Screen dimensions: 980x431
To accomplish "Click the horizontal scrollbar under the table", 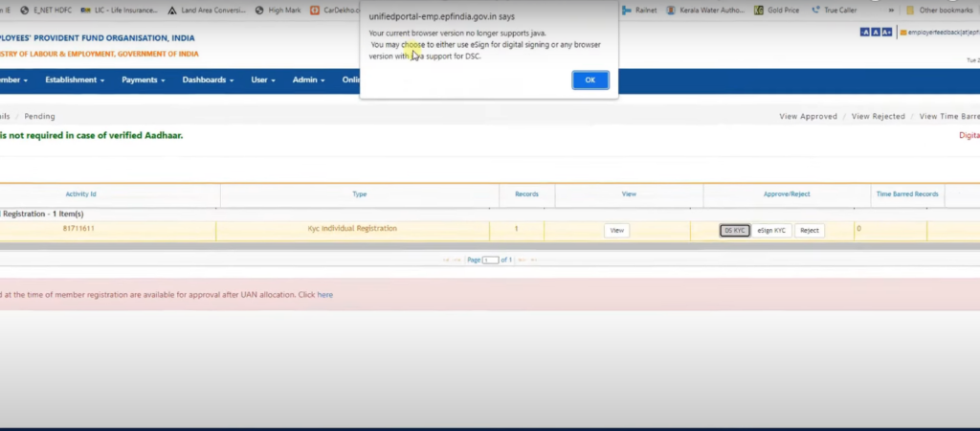I will click(x=490, y=246).
